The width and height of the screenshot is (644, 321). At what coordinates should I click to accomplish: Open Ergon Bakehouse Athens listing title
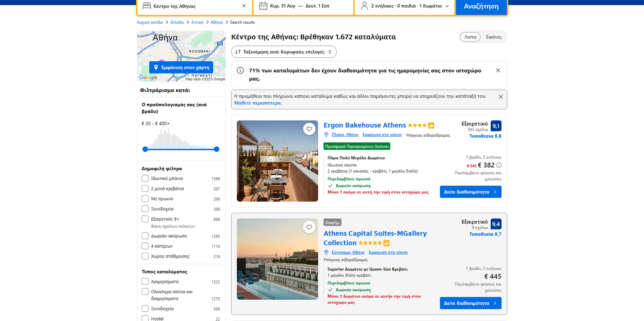coord(365,125)
